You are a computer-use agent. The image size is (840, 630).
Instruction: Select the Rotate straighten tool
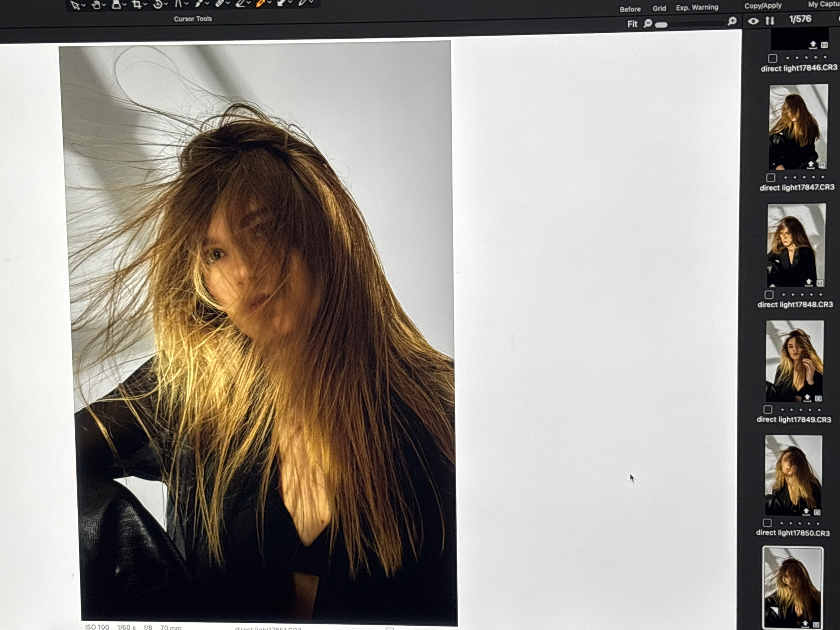(x=158, y=5)
